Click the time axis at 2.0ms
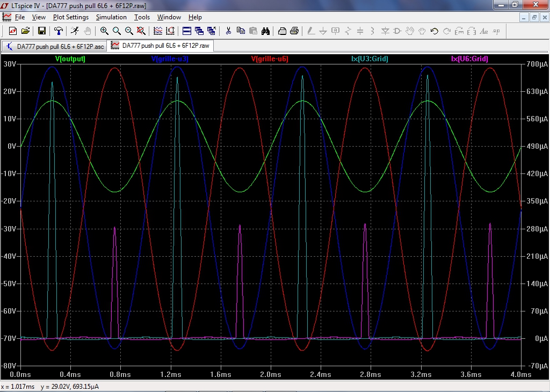Viewport: 550px width, 392px height. [x=271, y=374]
